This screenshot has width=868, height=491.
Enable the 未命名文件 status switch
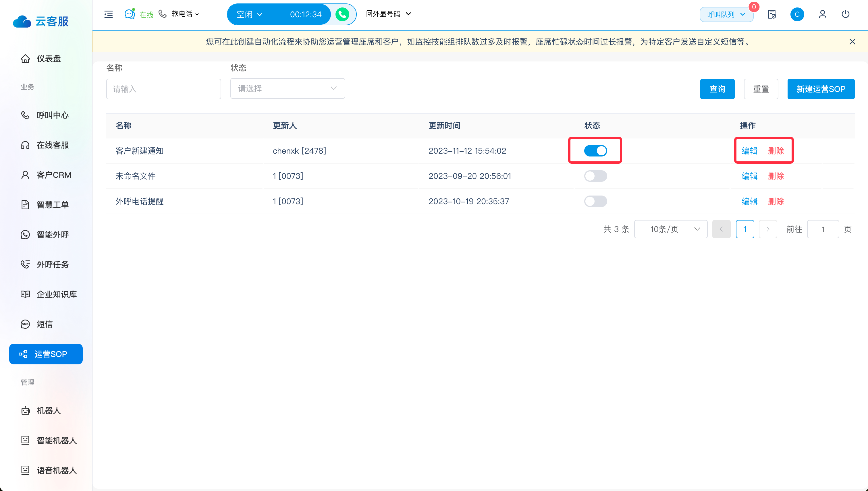pyautogui.click(x=595, y=176)
